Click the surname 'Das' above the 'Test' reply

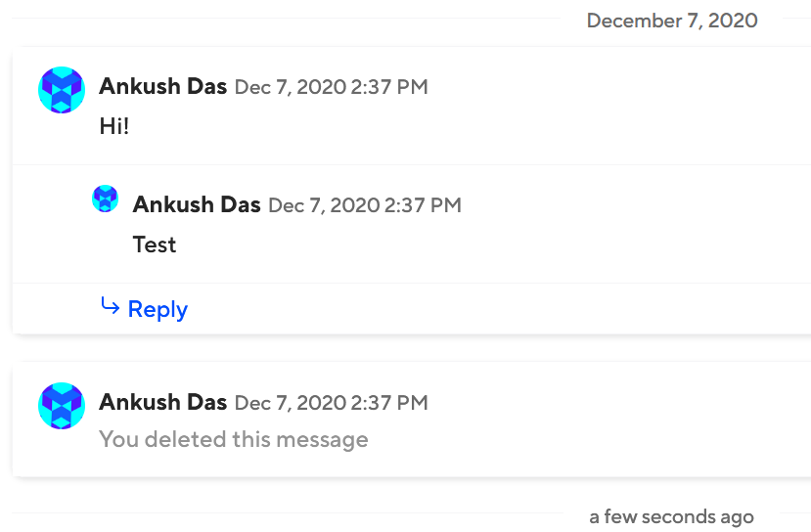[x=240, y=204]
